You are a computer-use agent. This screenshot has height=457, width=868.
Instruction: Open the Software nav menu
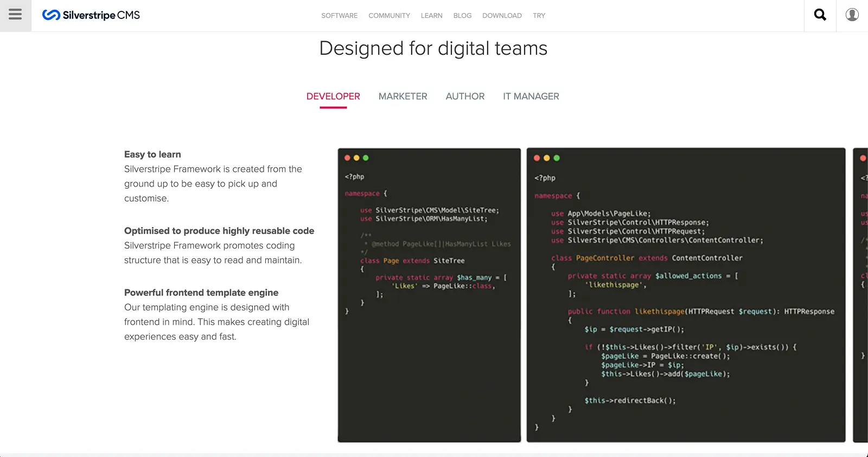pos(340,16)
